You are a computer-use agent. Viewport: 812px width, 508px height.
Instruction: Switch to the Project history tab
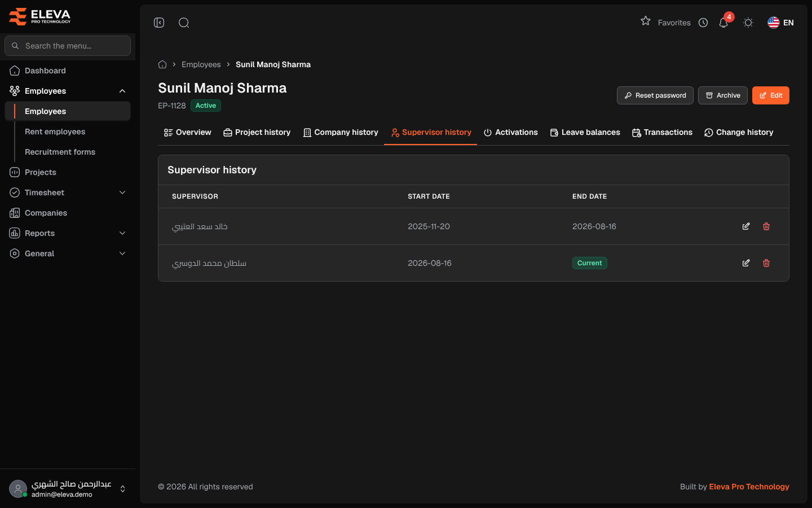tap(257, 133)
